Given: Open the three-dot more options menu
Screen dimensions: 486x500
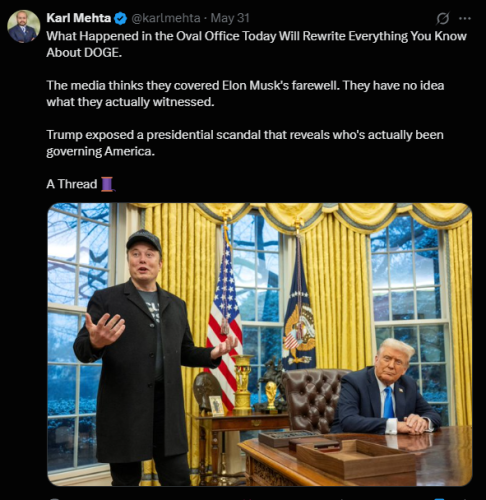Looking at the screenshot, I should (x=465, y=18).
